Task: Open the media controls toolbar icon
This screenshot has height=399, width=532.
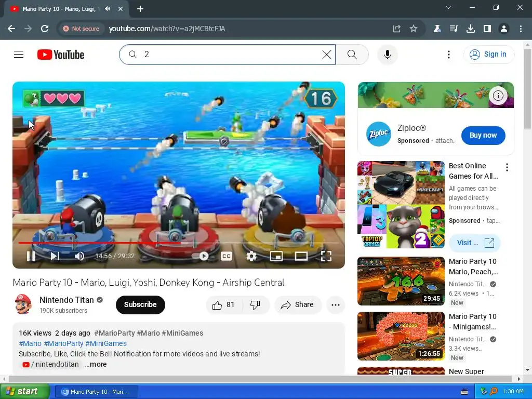Action: pos(454,29)
